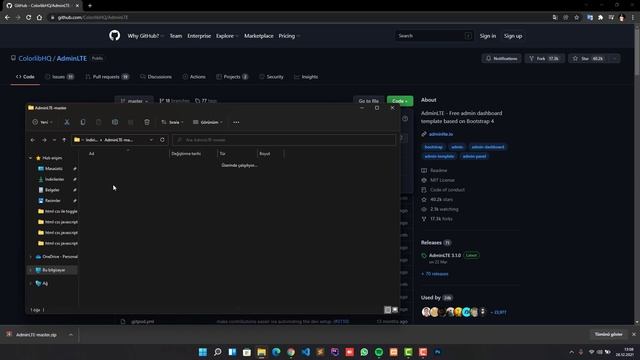Open taskbar Search
This screenshot has width=640, height=360.
[218, 352]
